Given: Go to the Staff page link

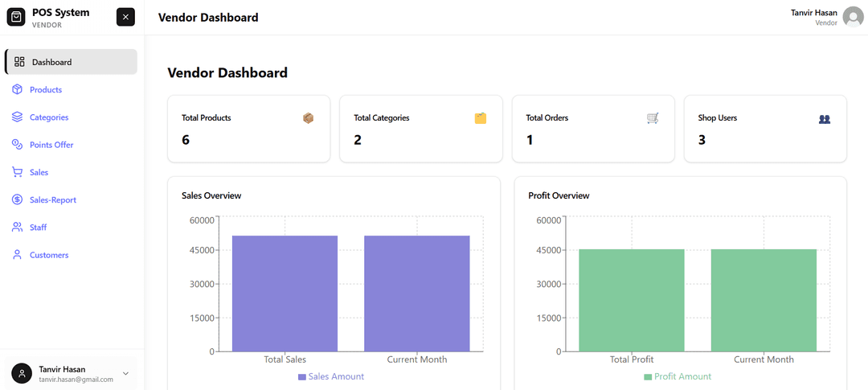Looking at the screenshot, I should point(38,228).
